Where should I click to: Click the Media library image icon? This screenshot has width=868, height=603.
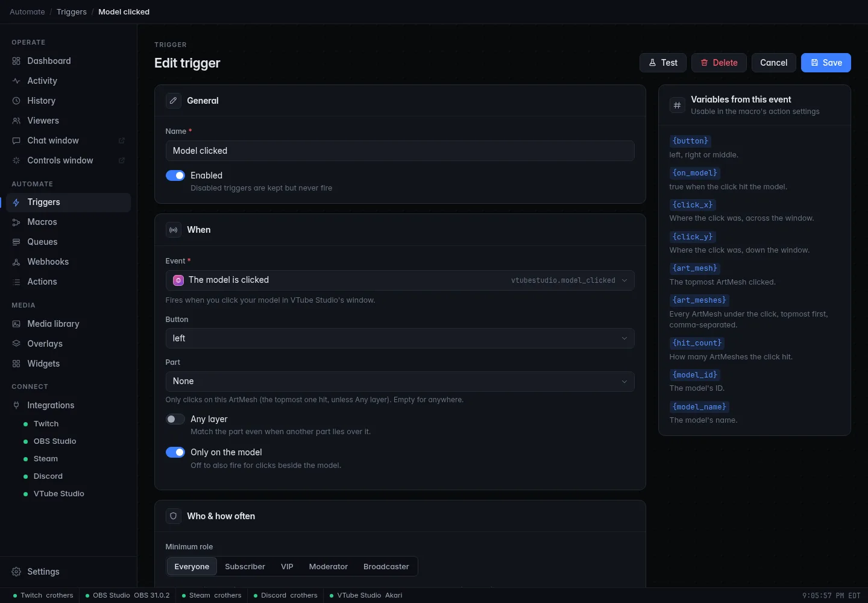point(16,324)
